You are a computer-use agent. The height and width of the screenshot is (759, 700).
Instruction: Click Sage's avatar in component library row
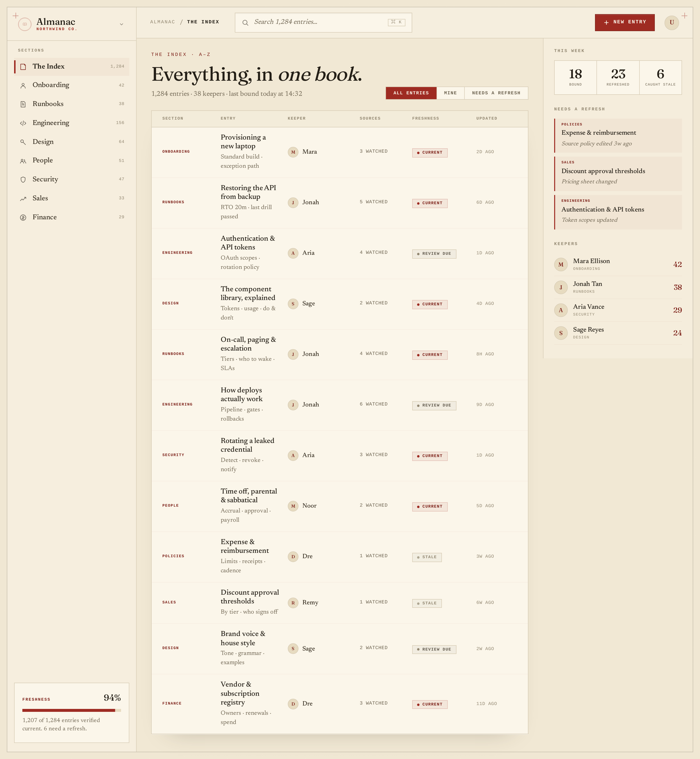(x=293, y=303)
